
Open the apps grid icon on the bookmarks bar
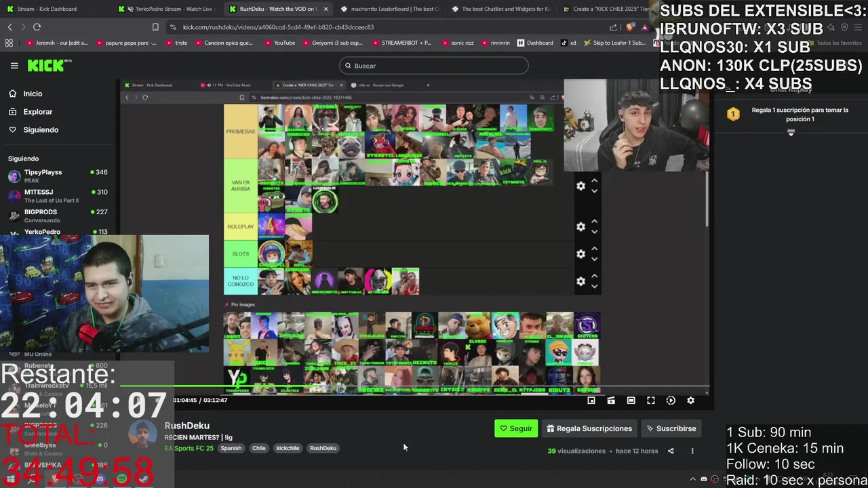[9, 43]
